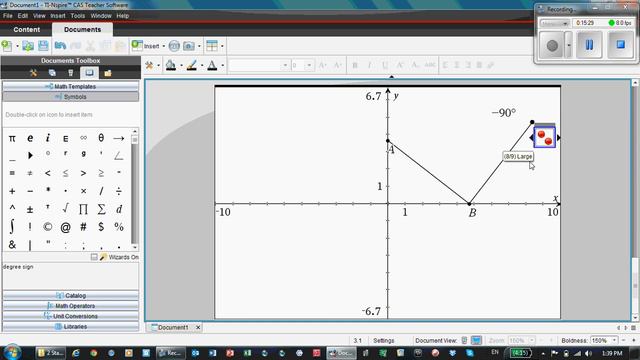Click the right arrow of point size attribute
Viewport: 640px width, 360px height.
click(558, 138)
